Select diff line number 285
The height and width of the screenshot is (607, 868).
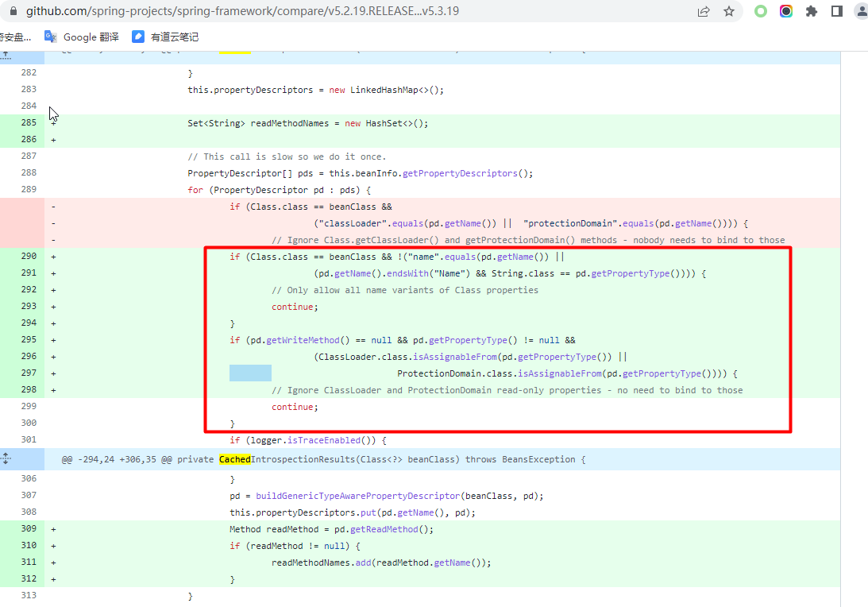point(29,122)
